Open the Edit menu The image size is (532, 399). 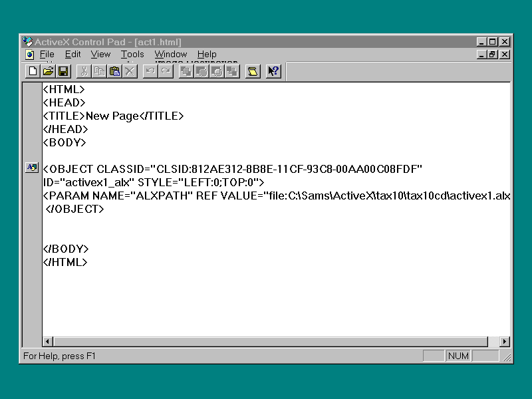72,55
